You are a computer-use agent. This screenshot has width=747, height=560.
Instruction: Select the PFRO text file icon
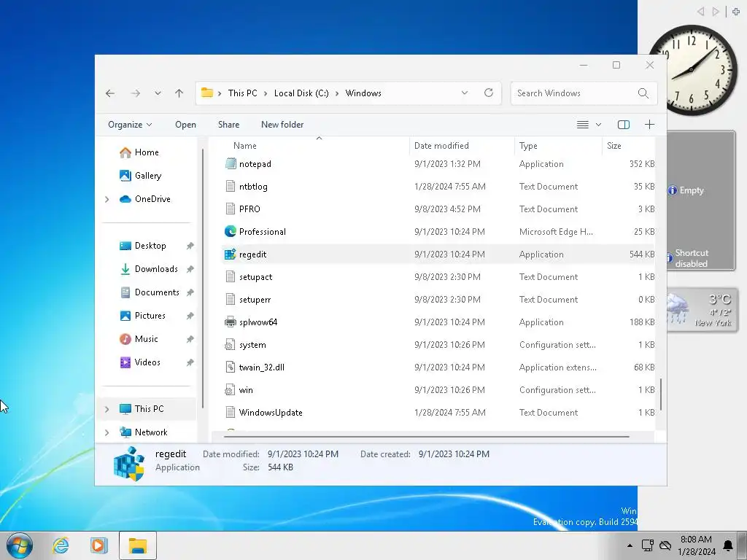pos(231,209)
